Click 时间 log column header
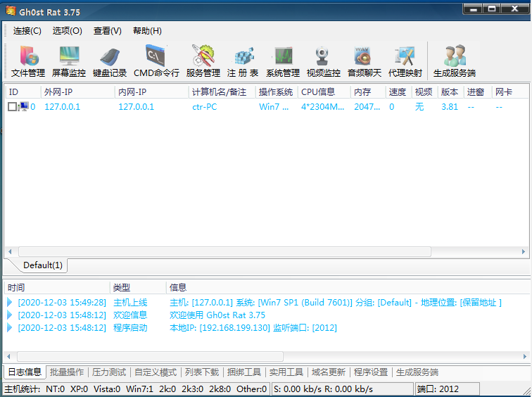Screen dimensions: 532x397 [x=57, y=288]
